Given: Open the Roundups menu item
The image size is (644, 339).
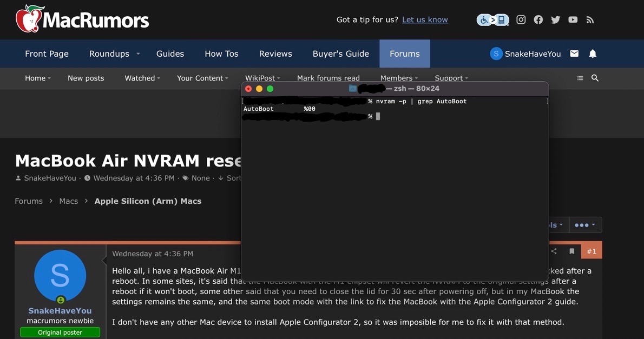Looking at the screenshot, I should (x=109, y=54).
